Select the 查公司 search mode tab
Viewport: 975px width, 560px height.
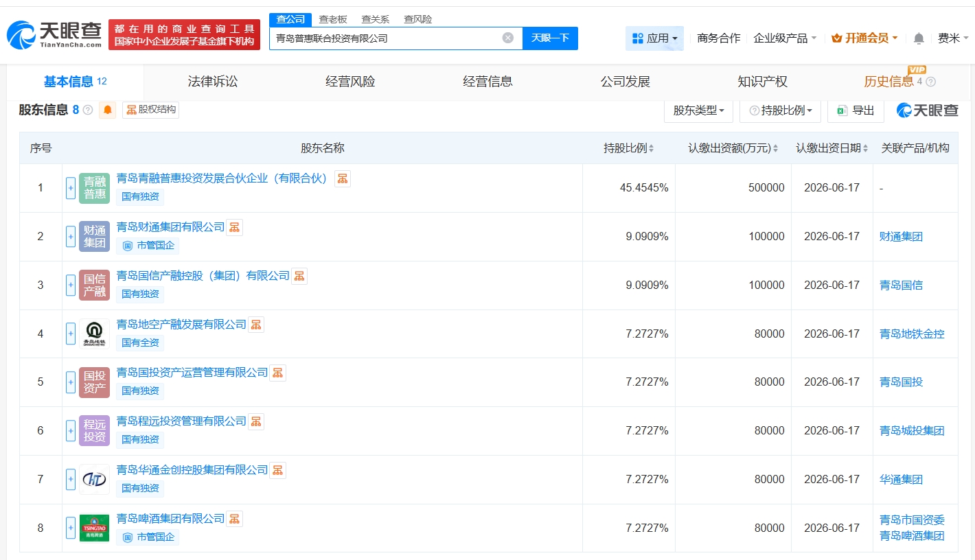pyautogui.click(x=290, y=19)
